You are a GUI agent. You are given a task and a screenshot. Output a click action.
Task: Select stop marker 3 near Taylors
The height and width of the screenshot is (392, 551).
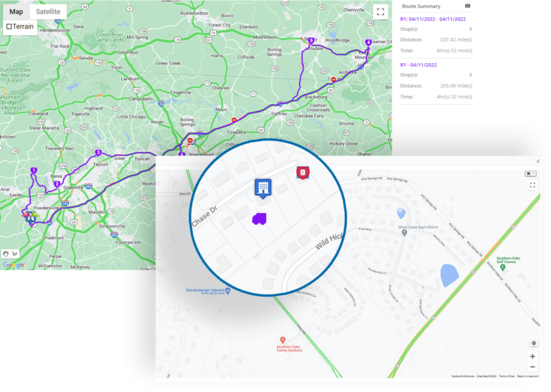(x=98, y=153)
